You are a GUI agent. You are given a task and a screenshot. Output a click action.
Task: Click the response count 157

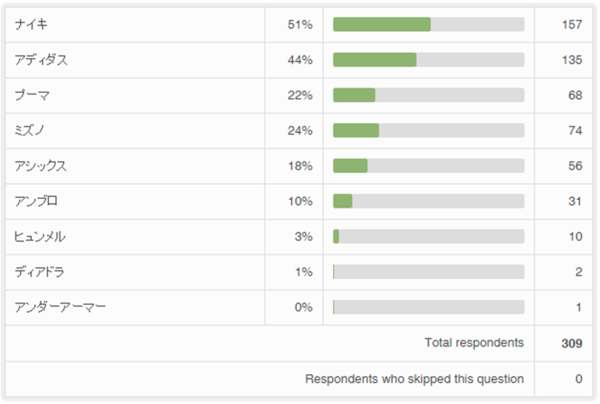coord(571,24)
